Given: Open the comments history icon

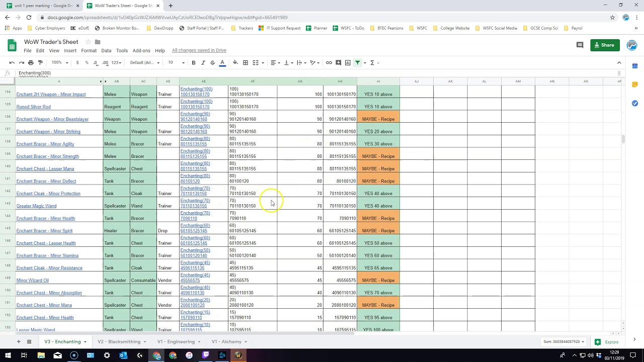Looking at the screenshot, I should click(x=580, y=45).
